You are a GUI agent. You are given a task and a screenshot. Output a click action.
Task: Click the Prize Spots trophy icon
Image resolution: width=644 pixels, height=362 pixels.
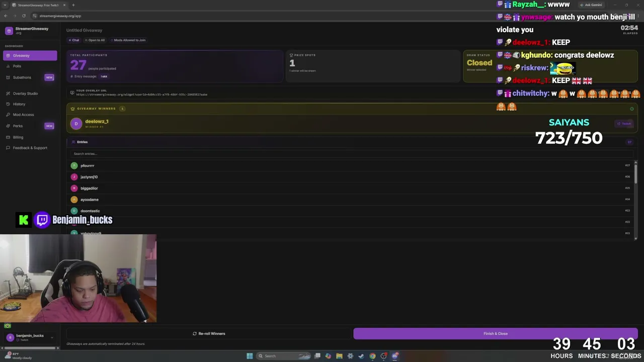(x=291, y=55)
